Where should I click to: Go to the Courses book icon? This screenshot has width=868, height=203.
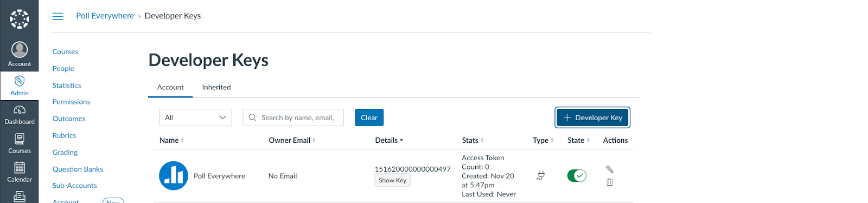(20, 139)
